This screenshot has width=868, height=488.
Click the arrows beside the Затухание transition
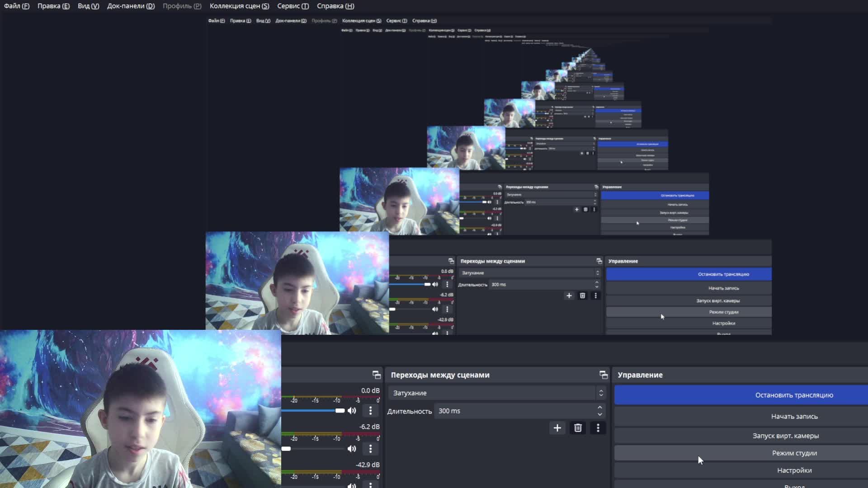601,393
